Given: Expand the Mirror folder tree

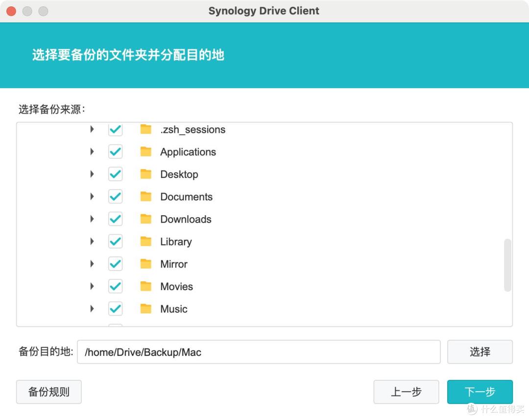Looking at the screenshot, I should (x=92, y=264).
